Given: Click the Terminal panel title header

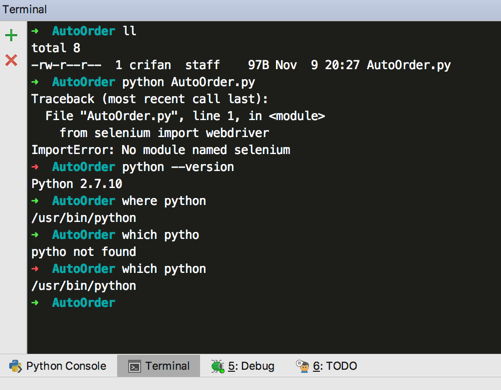Looking at the screenshot, I should 25,9.
